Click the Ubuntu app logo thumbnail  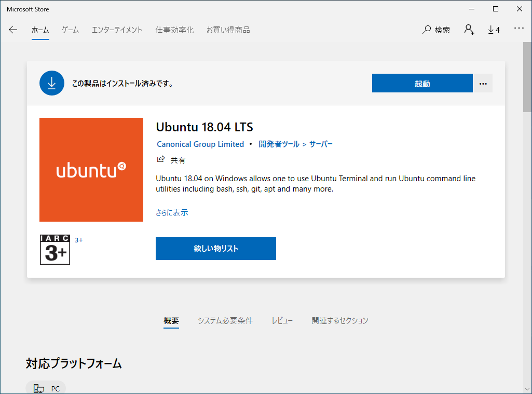[x=91, y=170]
